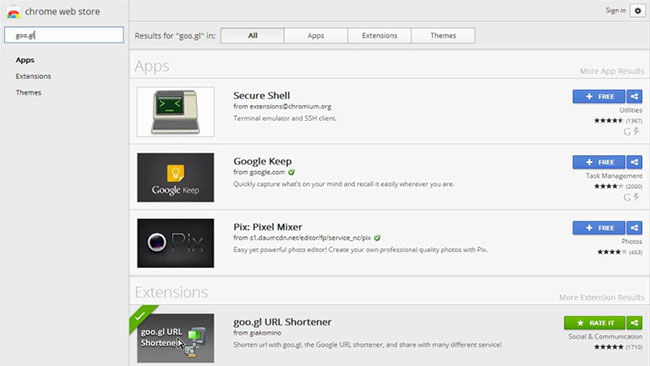This screenshot has height=366, width=650.
Task: Click Google Keep verified checkmark badge
Action: 291,172
